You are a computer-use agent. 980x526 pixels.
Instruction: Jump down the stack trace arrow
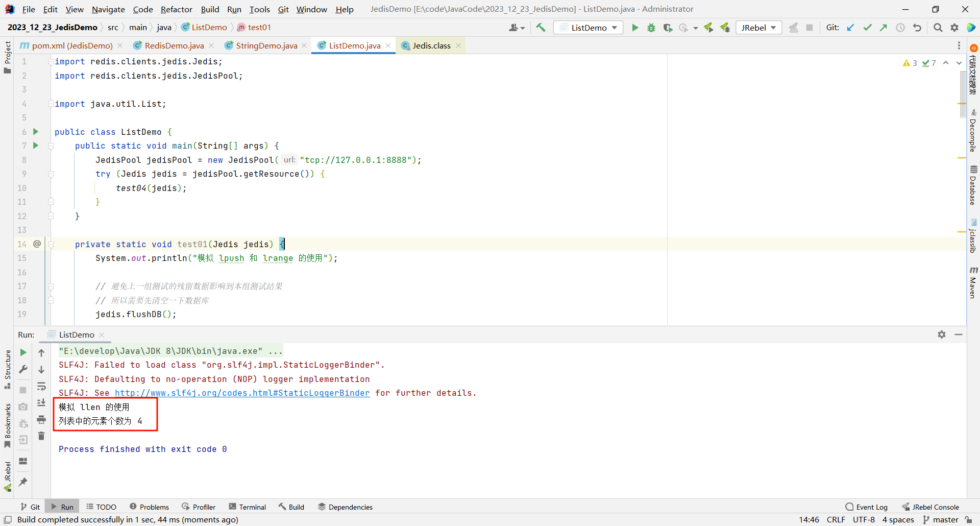click(41, 369)
